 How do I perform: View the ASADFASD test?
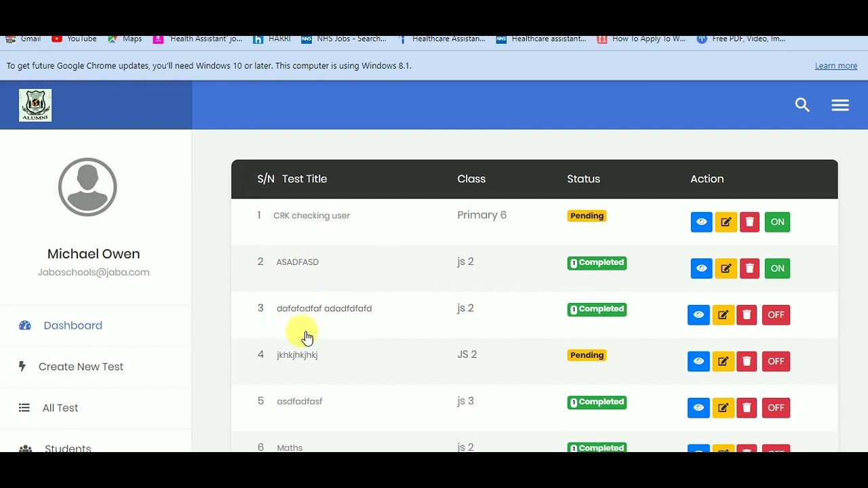click(x=701, y=268)
